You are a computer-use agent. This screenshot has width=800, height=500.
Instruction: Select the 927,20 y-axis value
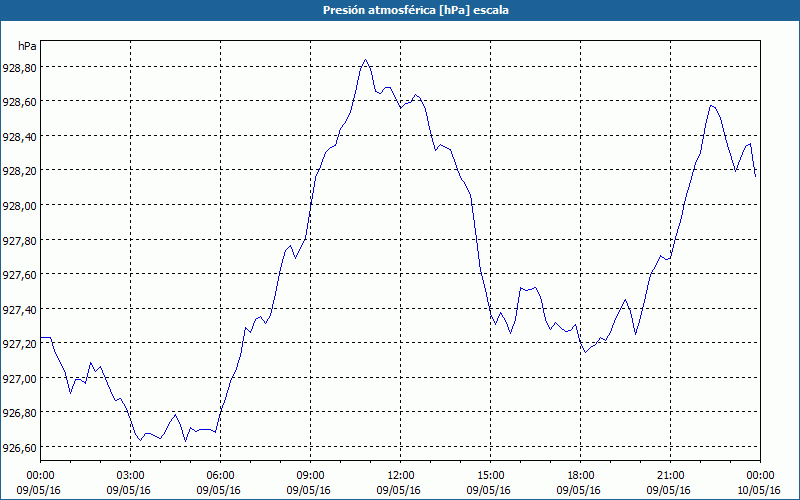[x=19, y=343]
